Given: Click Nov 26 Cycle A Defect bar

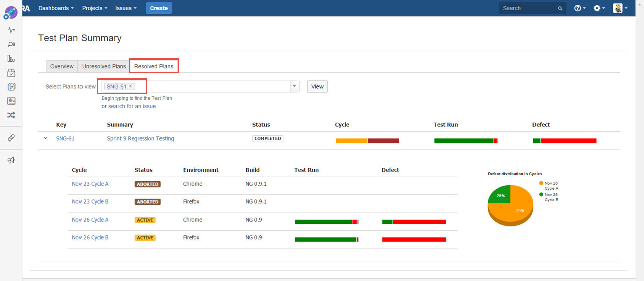Looking at the screenshot, I should pyautogui.click(x=414, y=222).
